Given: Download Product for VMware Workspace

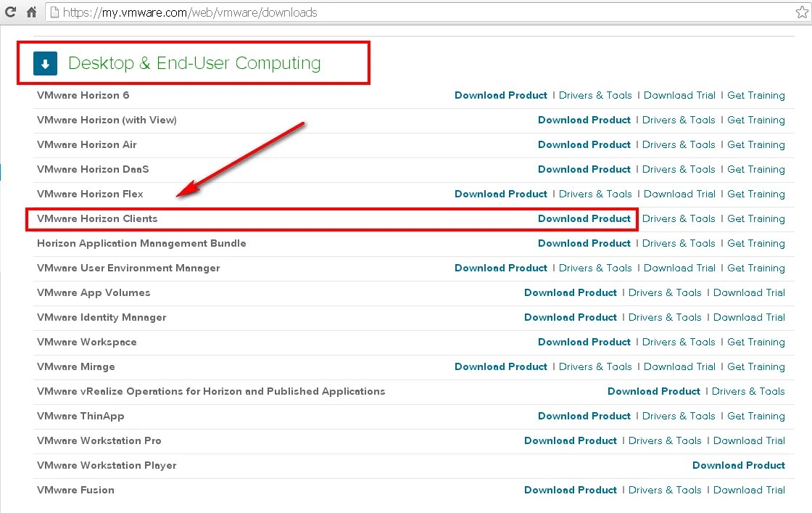Looking at the screenshot, I should [x=584, y=342].
